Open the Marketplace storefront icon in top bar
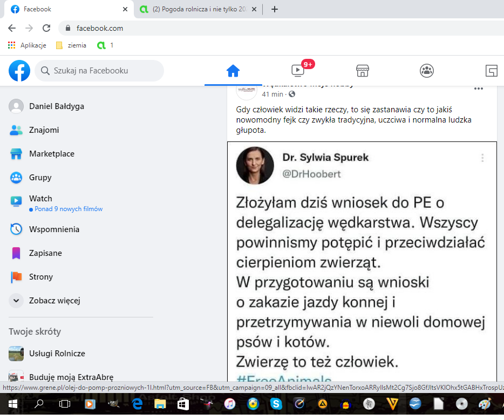This screenshot has height=420, width=504. [362, 71]
